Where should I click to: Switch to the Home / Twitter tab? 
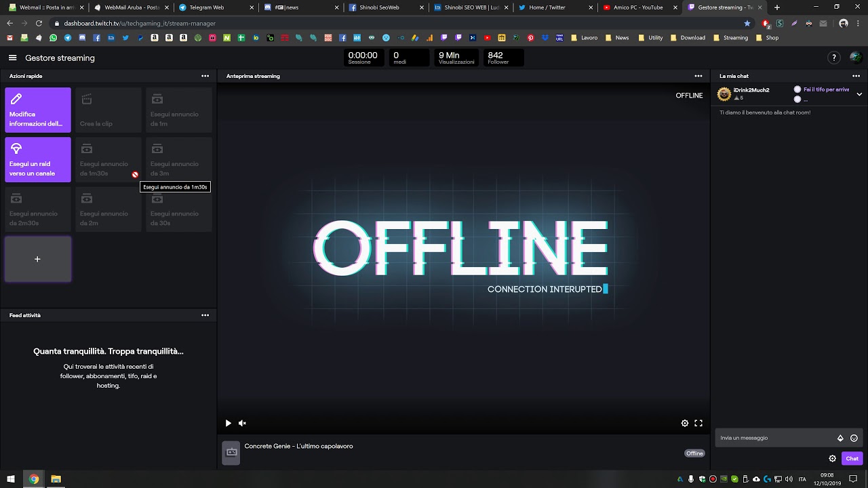555,7
